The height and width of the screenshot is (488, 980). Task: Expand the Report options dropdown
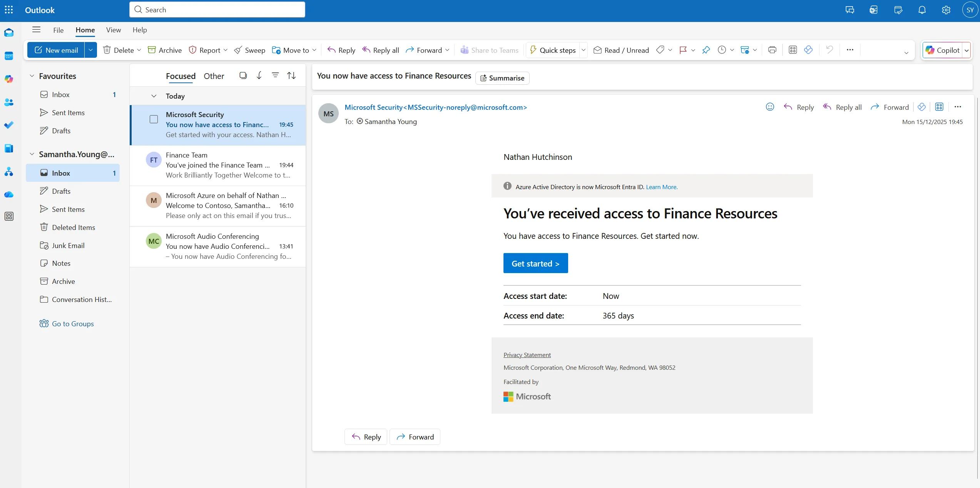(226, 50)
